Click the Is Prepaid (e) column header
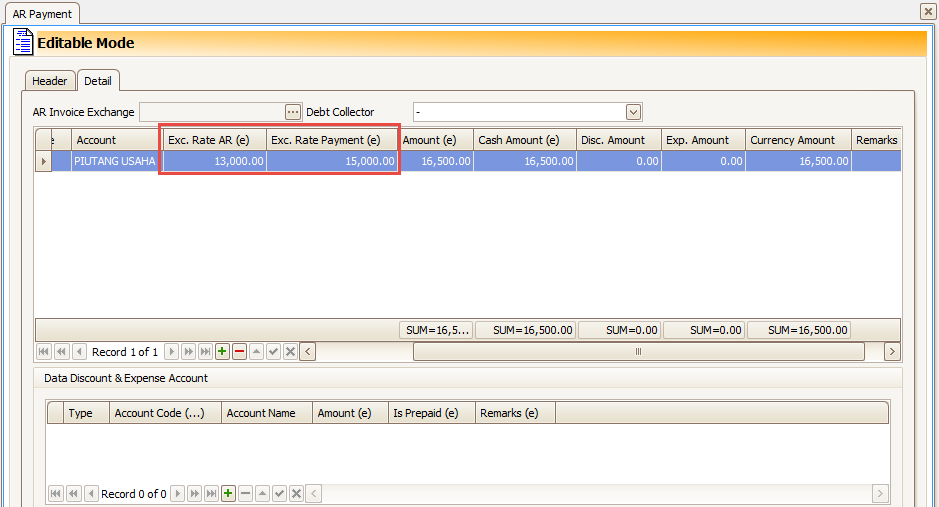The image size is (939, 507). 432,413
